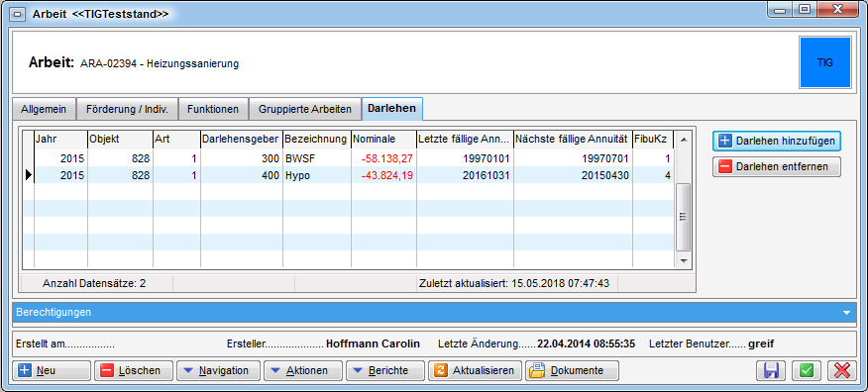Minimize the Arbeit window
Screen dimensions: 868x392
click(x=780, y=11)
